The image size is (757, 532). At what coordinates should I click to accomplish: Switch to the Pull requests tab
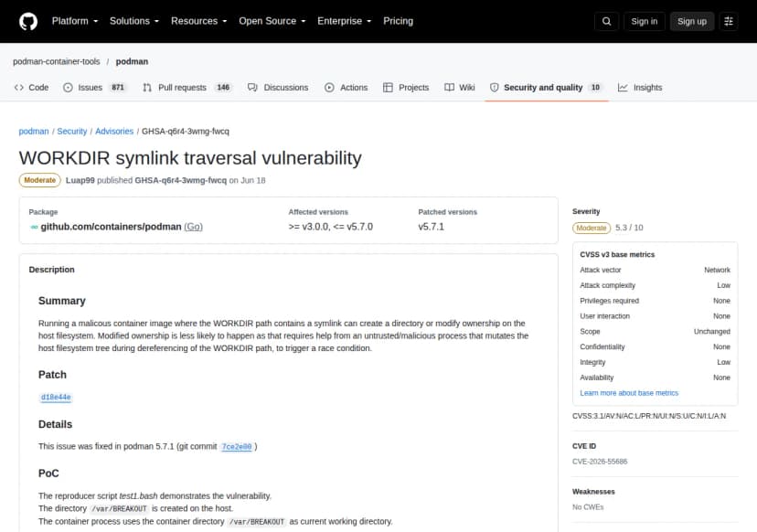[187, 88]
